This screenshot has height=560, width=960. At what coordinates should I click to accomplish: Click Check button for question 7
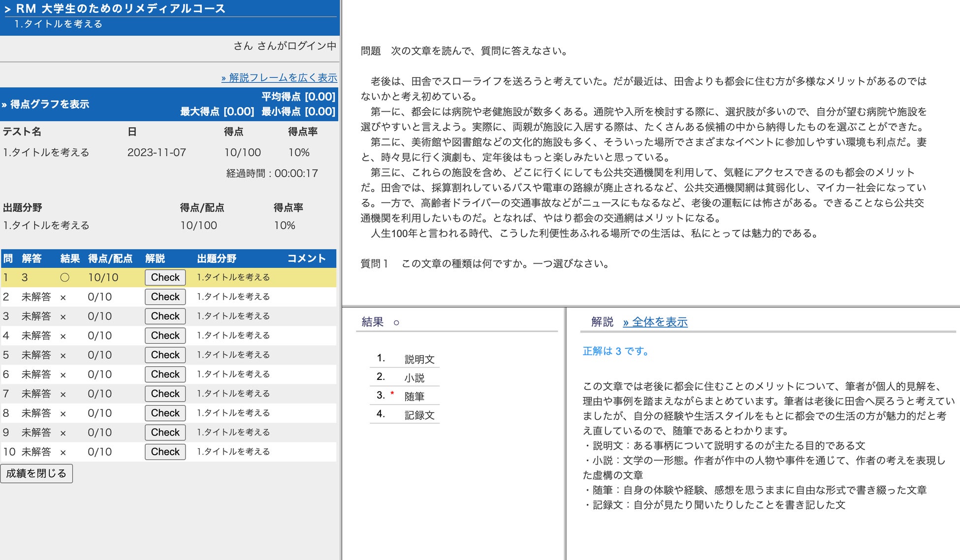pos(165,394)
